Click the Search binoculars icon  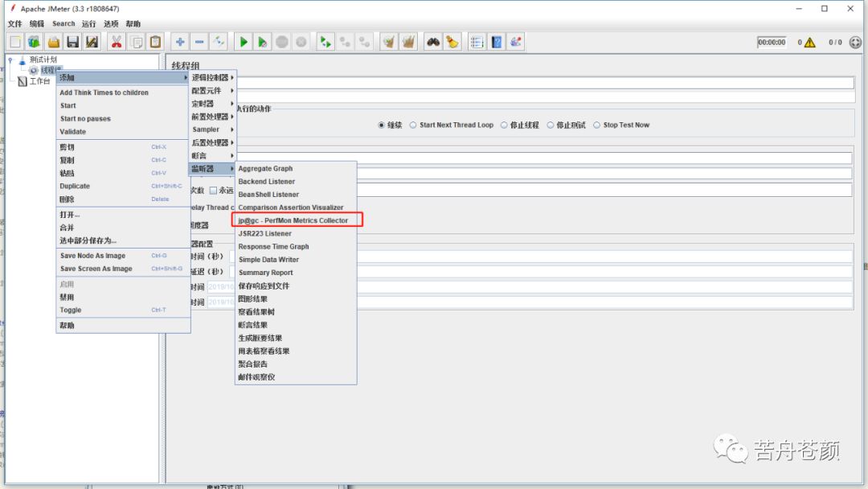433,42
